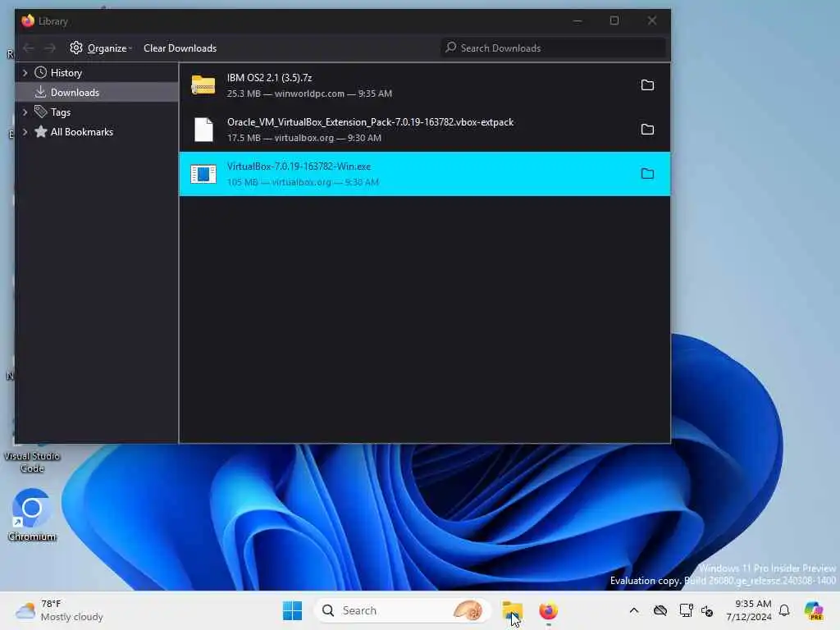Viewport: 840px width, 630px height.
Task: Show Oracle Extension Pack file in folder
Action: click(647, 130)
